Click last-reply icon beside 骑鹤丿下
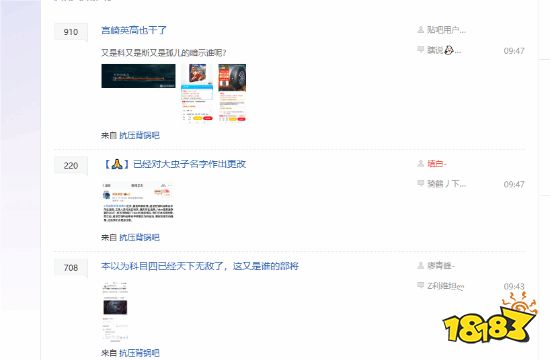Image resolution: width=550 pixels, height=360 pixels. tap(421, 183)
